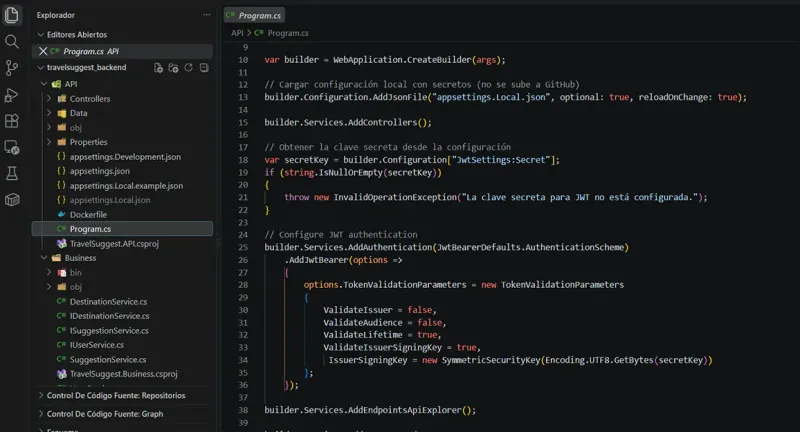Click New Folder icon in travelsuggest_backend header

pos(173,68)
